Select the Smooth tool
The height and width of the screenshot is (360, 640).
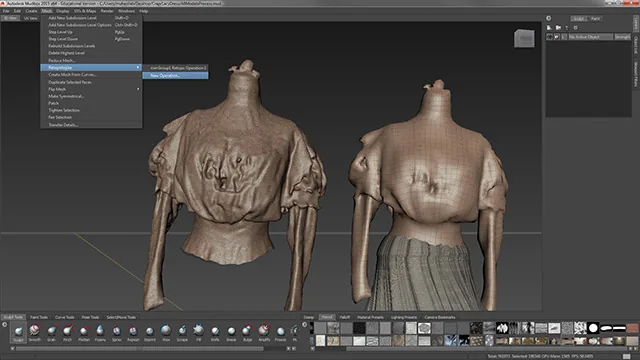(35, 332)
